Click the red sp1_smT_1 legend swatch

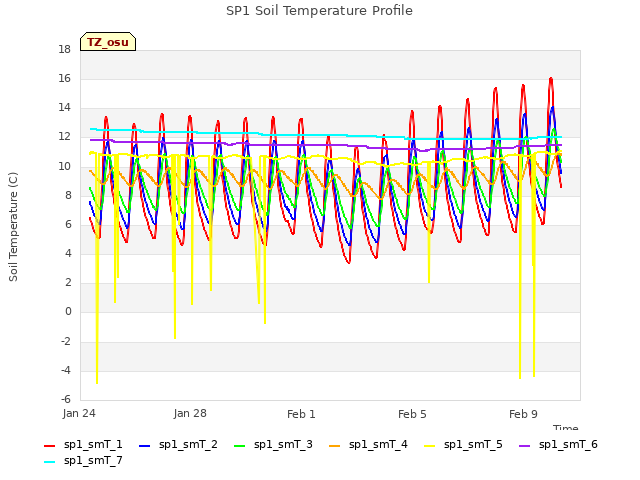tap(49, 446)
